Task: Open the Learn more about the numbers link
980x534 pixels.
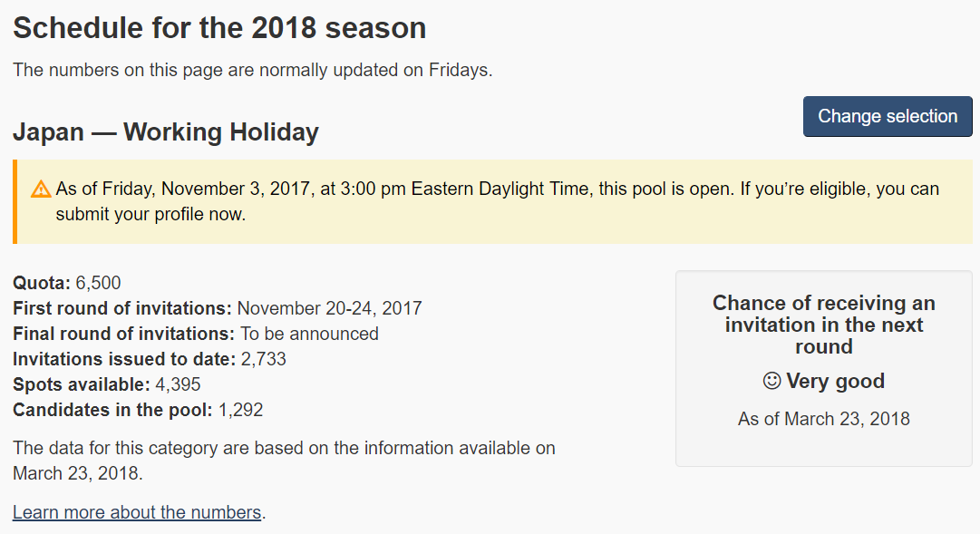Action: (x=137, y=512)
